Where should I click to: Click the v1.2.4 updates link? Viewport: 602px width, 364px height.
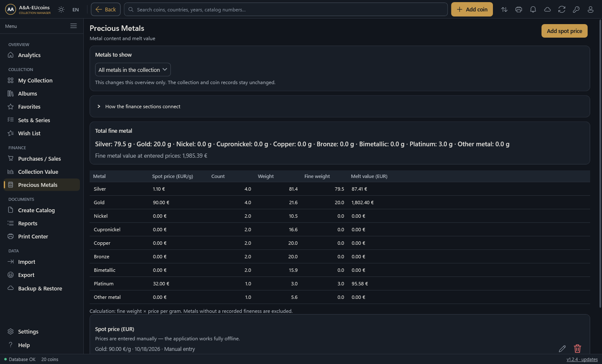[582, 359]
